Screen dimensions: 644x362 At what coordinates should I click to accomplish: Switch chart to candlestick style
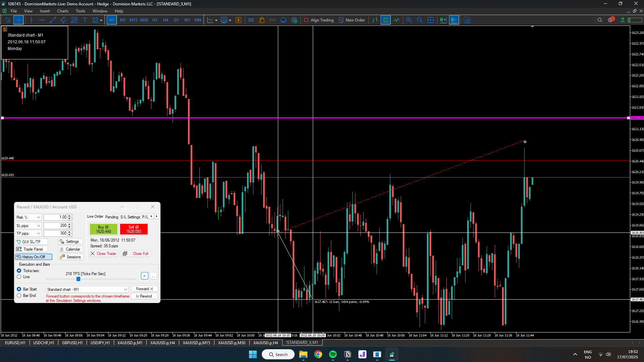click(x=386, y=20)
